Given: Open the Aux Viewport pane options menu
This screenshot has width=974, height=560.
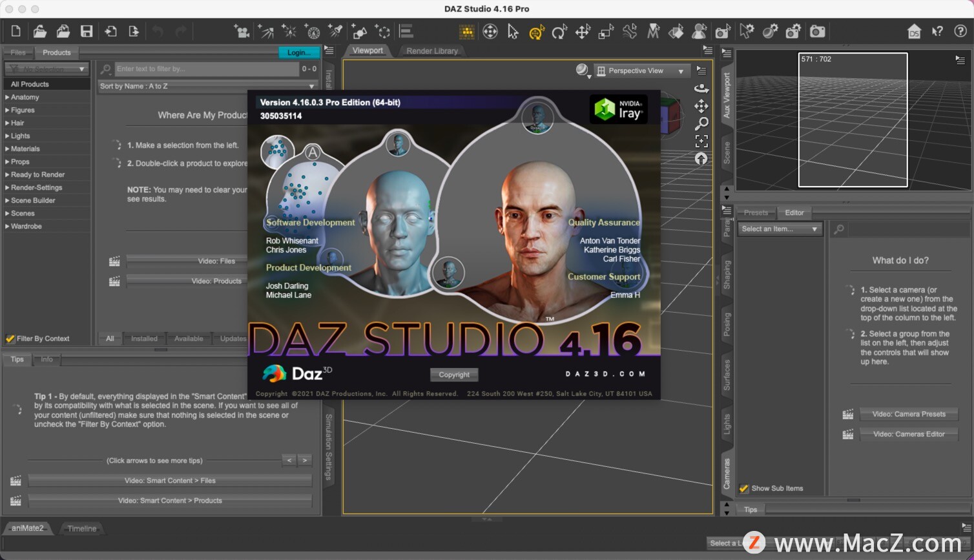Looking at the screenshot, I should point(960,59).
